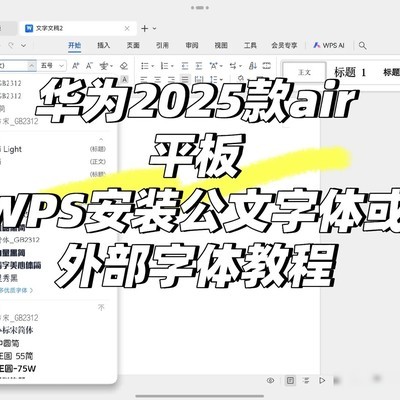The height and width of the screenshot is (400, 400).
Task: Switch to outline view icon
Action: (x=306, y=380)
